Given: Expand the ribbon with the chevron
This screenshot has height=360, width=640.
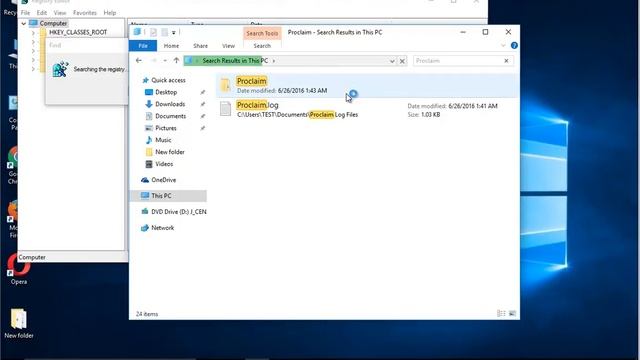Looking at the screenshot, I should pyautogui.click(x=503, y=45).
